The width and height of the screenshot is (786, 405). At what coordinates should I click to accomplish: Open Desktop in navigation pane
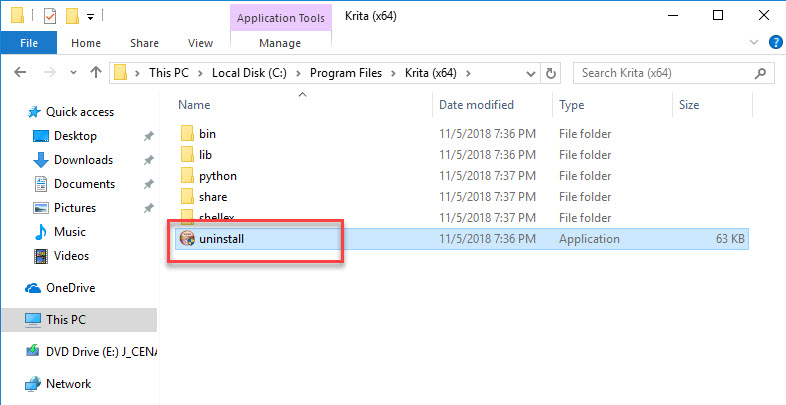(75, 136)
